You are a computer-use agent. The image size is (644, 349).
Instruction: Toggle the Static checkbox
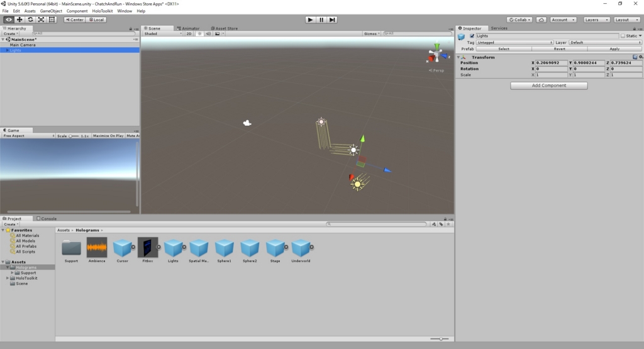point(623,36)
